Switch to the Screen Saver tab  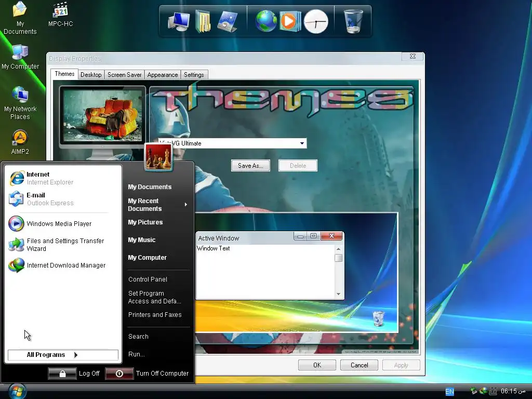click(x=124, y=75)
